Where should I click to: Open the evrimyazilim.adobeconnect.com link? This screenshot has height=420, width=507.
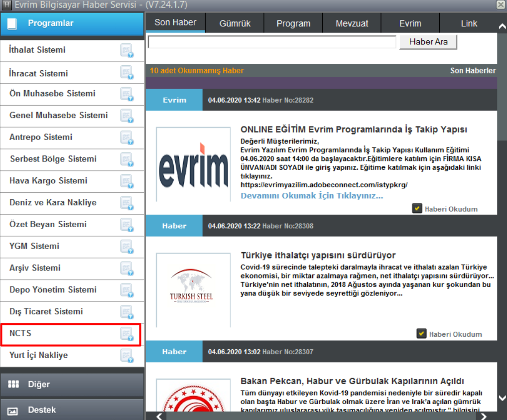point(324,185)
